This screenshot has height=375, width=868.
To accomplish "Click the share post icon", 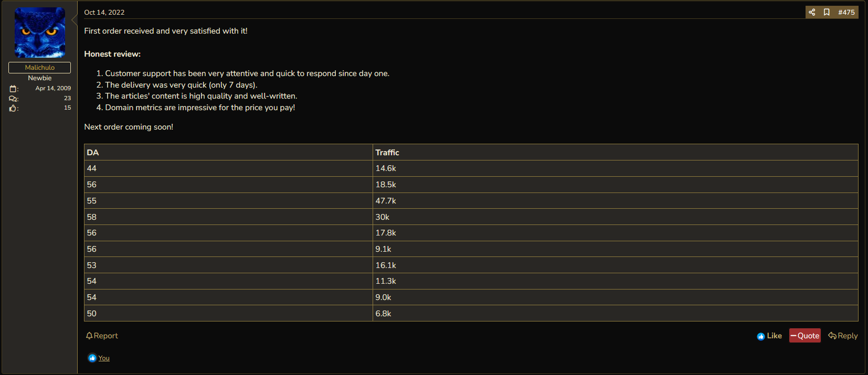I will 812,12.
